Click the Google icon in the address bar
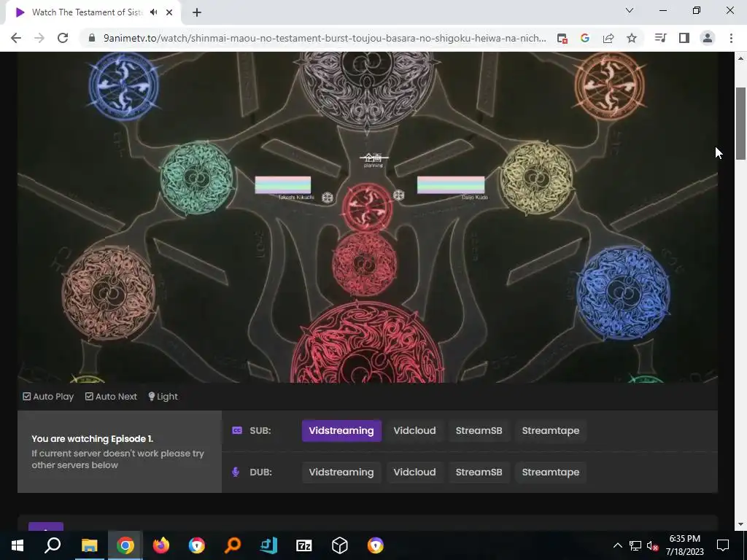The height and width of the screenshot is (560, 747). pos(585,38)
